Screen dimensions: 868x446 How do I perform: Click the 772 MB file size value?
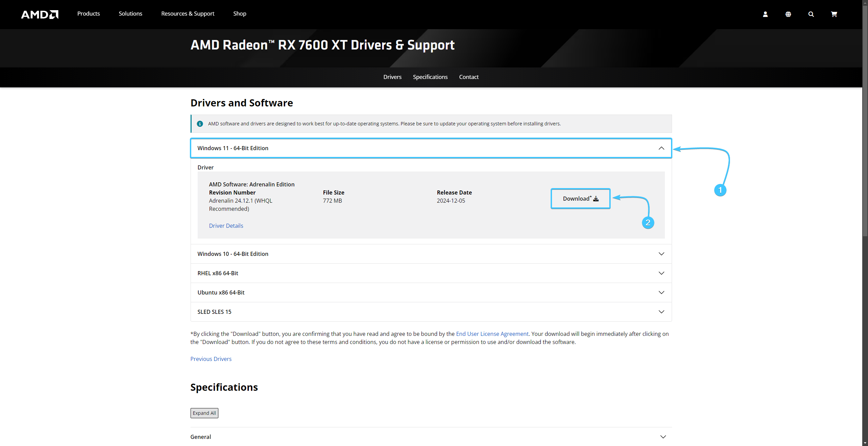pyautogui.click(x=332, y=201)
